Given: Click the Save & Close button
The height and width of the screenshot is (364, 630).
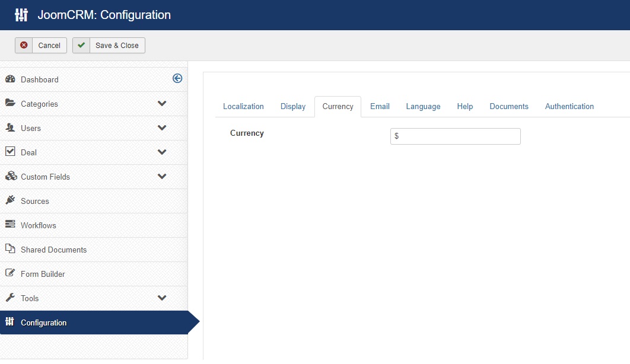Looking at the screenshot, I should [109, 45].
